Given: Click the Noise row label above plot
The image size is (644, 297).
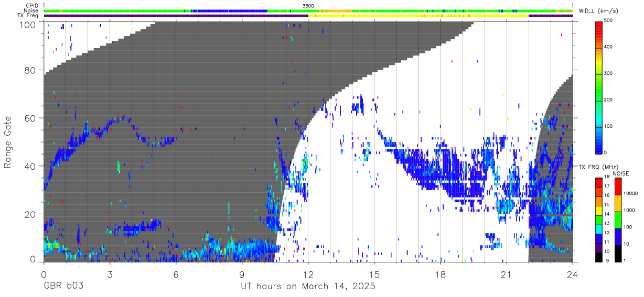Looking at the screenshot, I should pyautogui.click(x=31, y=10).
